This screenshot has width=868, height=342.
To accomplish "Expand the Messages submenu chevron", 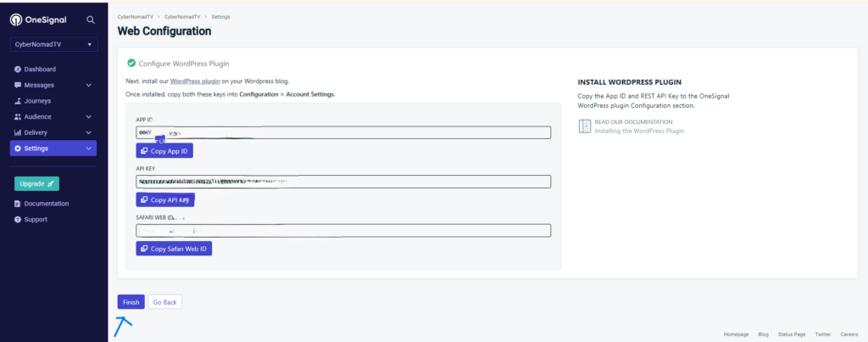I will 89,85.
